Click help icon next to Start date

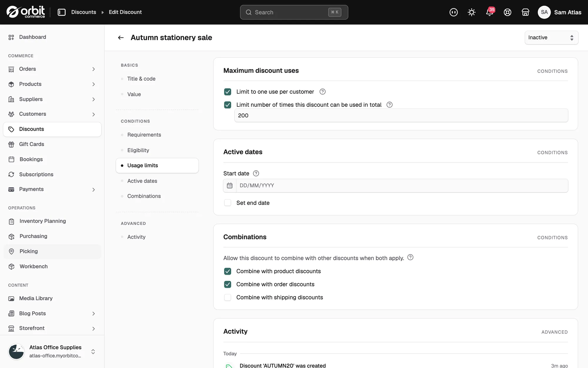coord(256,173)
